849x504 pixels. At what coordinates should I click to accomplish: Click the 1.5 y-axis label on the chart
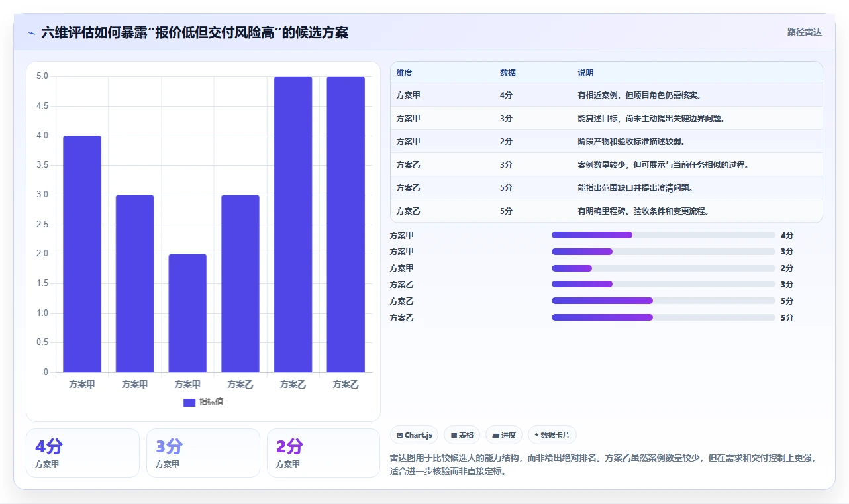pos(42,283)
